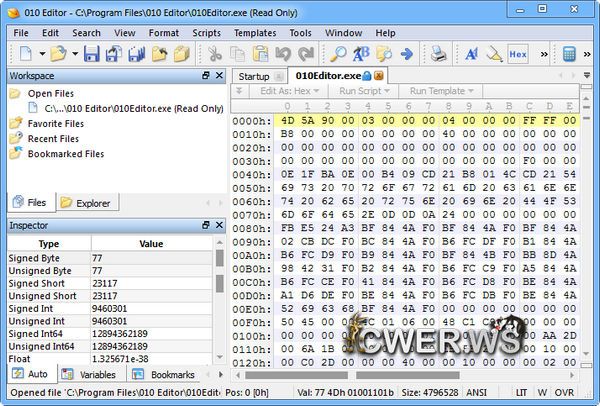Click the lock icon on 010Editor.exe tab

[x=367, y=76]
